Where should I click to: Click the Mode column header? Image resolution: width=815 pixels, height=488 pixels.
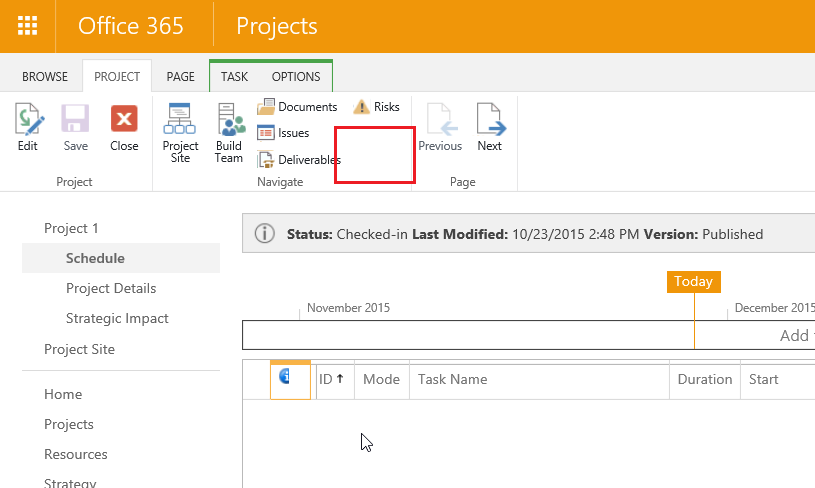pyautogui.click(x=382, y=379)
